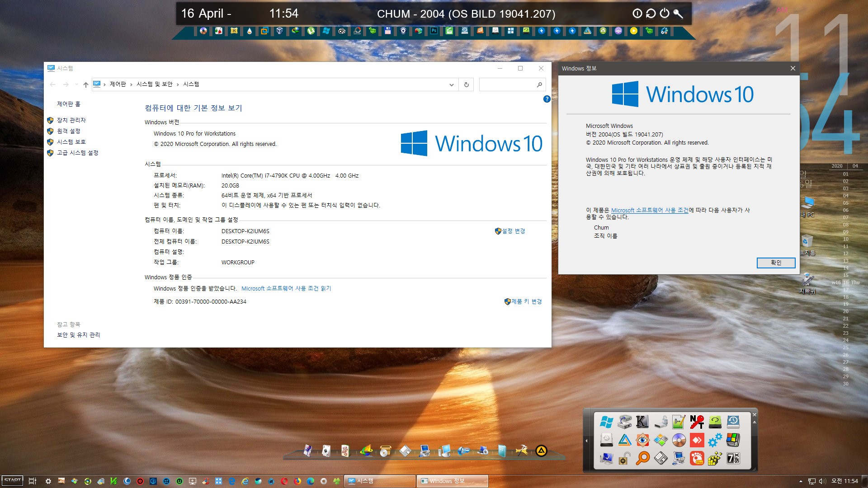Open the wrench settings icon in the top bar
868x488 pixels.
[678, 14]
